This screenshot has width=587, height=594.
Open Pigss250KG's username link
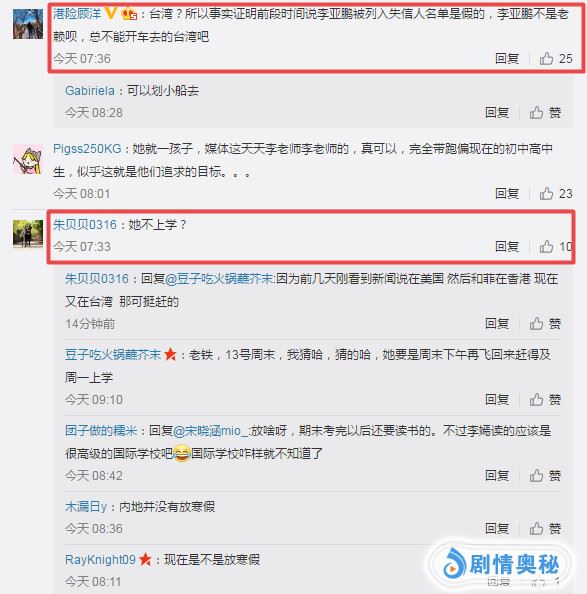tap(87, 148)
